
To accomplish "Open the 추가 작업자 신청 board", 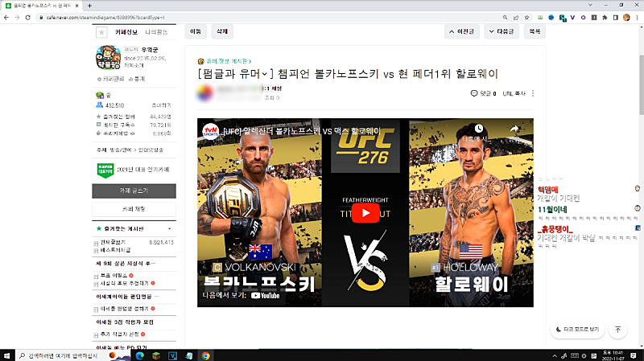I will [119, 334].
